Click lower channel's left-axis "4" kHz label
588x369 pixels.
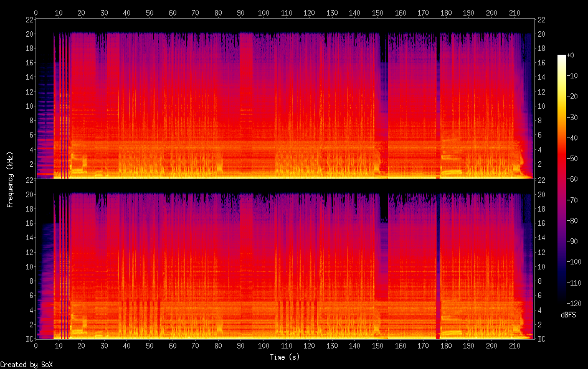pos(32,310)
